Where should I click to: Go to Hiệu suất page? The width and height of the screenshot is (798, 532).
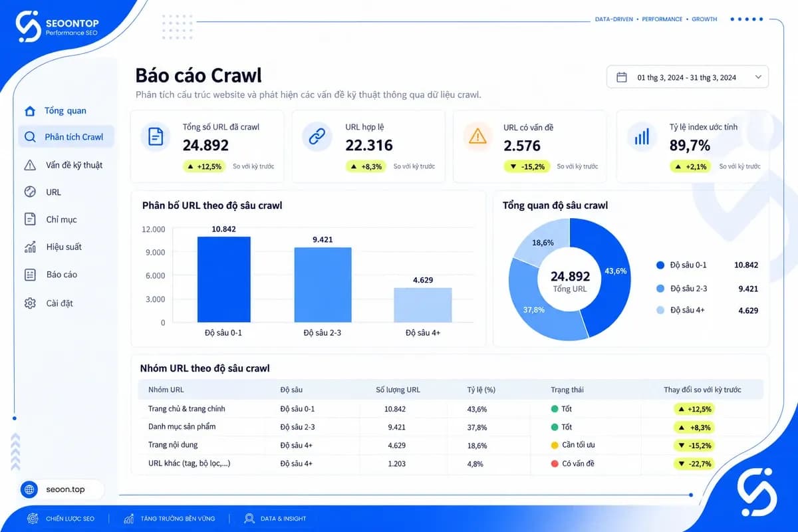tap(65, 247)
